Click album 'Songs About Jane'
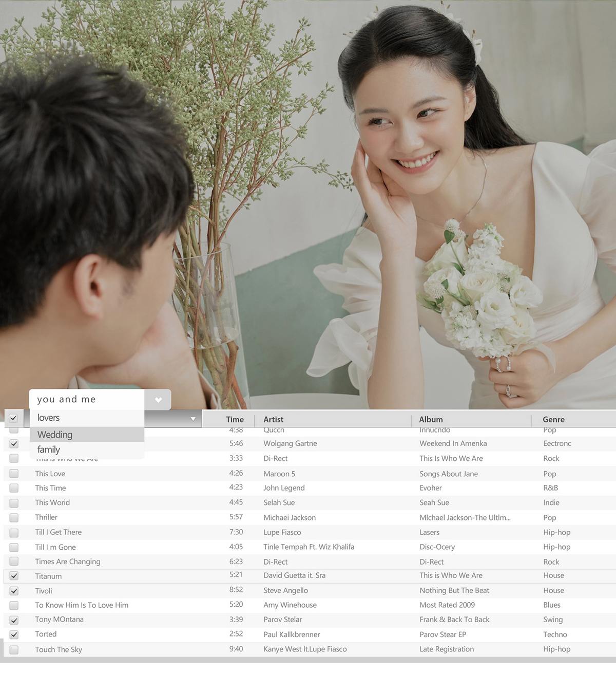Viewport: 616px width, 673px height. click(449, 474)
